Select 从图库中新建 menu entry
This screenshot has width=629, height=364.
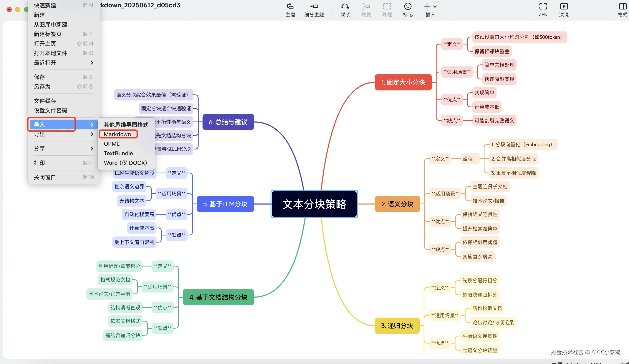click(x=64, y=25)
